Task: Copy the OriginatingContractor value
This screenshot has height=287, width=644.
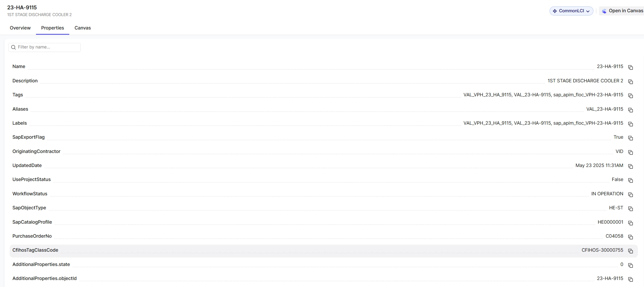Action: click(x=631, y=152)
